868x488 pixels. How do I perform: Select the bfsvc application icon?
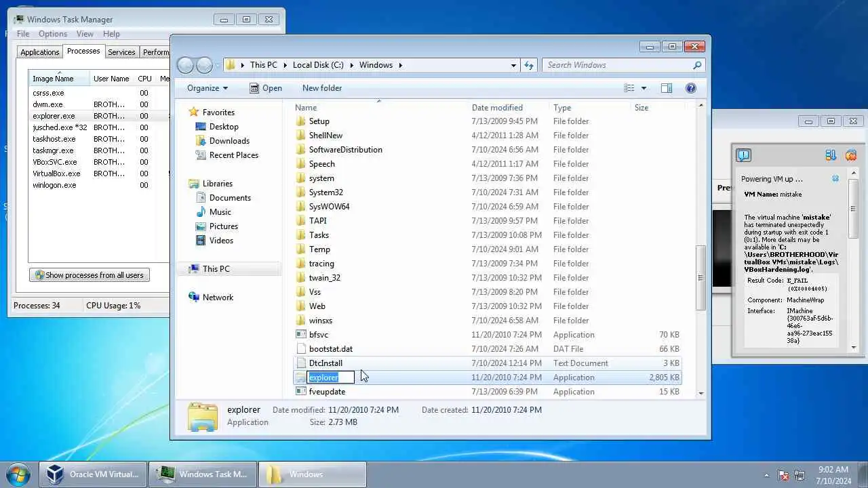pos(301,335)
